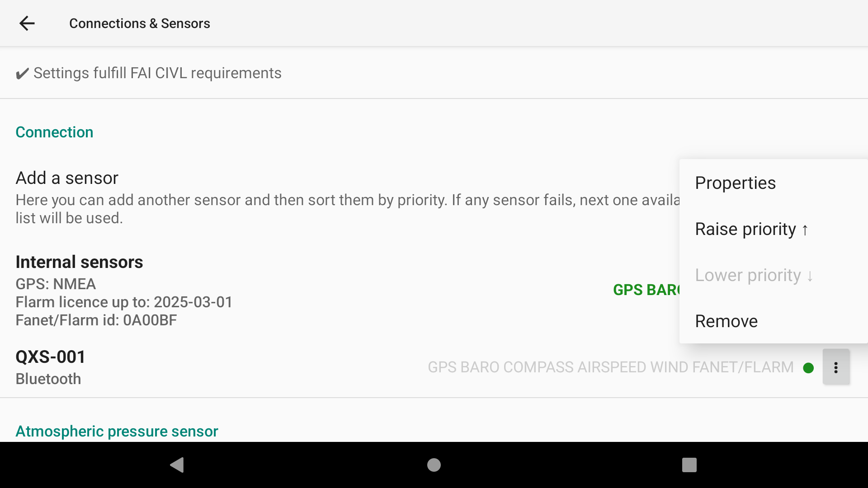This screenshot has width=868, height=488.
Task: Tap the Settings fulfill FAI CIVL requirements row
Action: [434, 73]
